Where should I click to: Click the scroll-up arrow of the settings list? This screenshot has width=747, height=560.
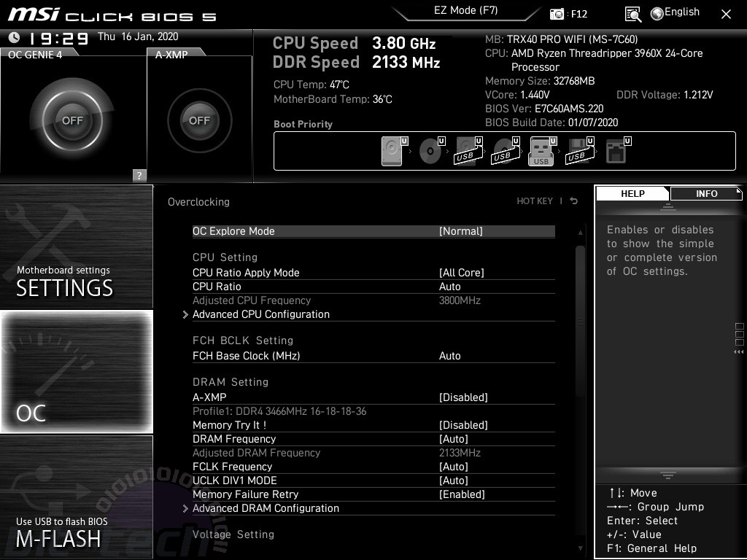pyautogui.click(x=580, y=233)
